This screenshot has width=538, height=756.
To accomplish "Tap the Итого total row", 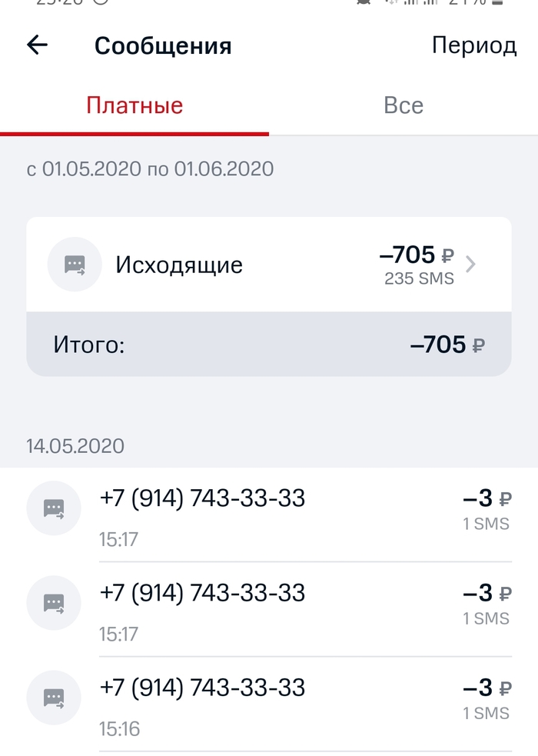I will click(269, 345).
